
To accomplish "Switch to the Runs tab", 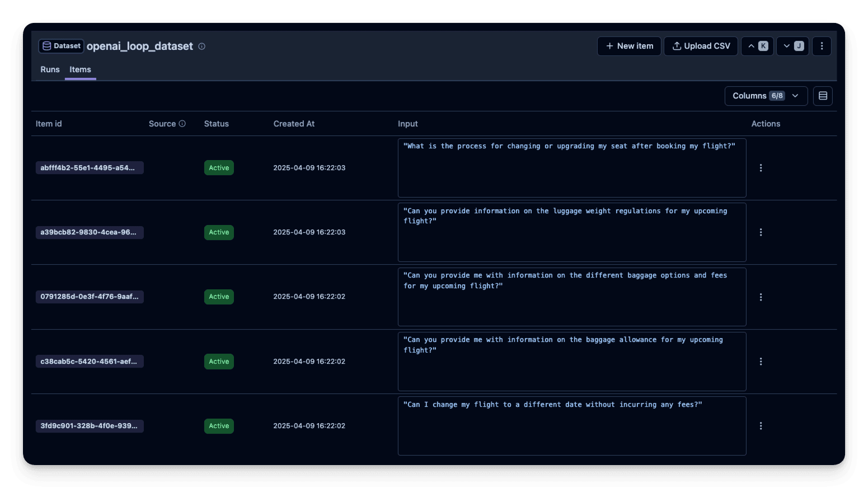I will [x=50, y=69].
